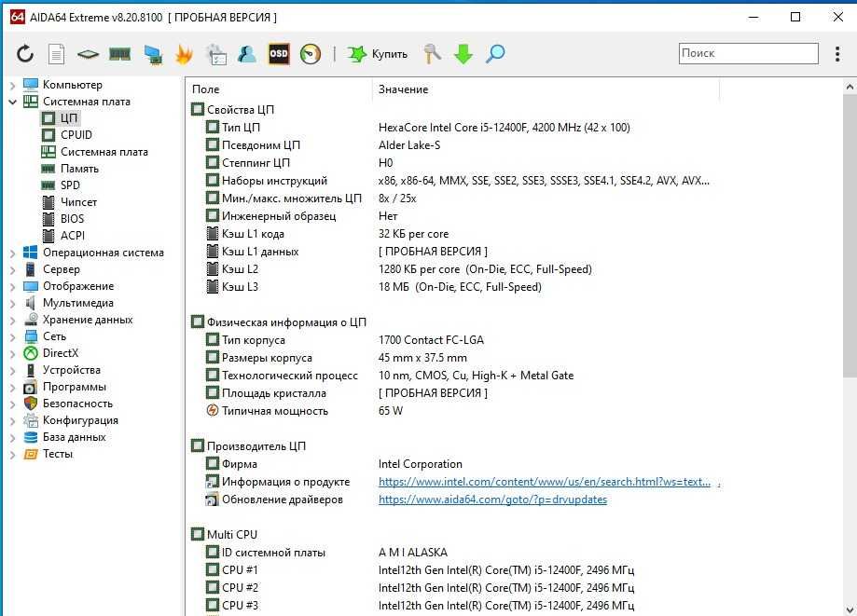Click the Refresh toolbar icon
857x616 pixels.
click(x=25, y=53)
